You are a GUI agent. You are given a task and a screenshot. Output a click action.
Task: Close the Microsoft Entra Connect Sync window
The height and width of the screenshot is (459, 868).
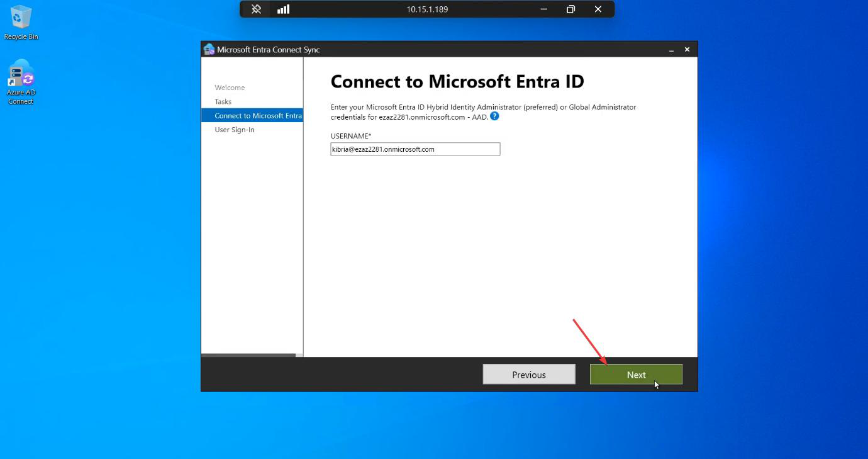(687, 50)
